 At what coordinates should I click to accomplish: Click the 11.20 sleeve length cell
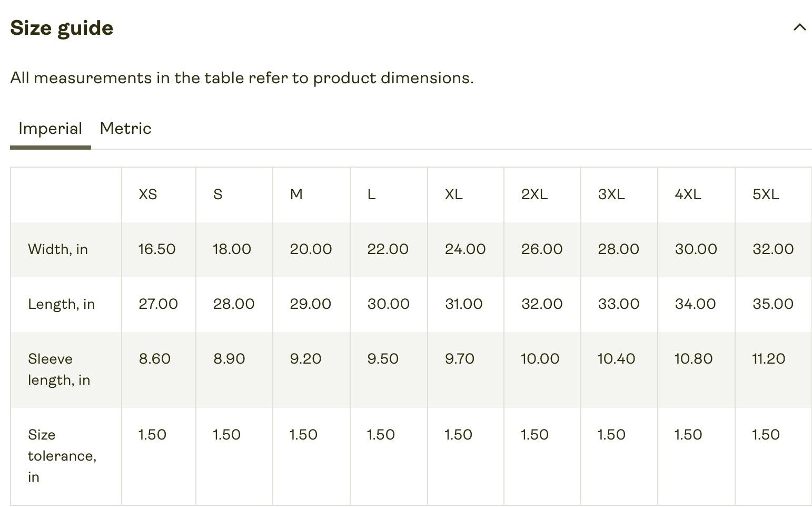pos(768,359)
